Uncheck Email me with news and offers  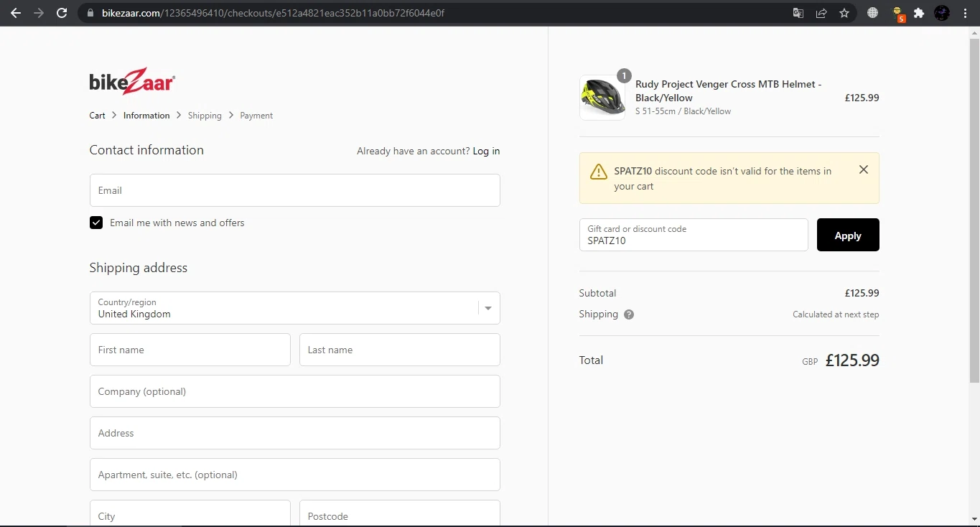[96, 223]
